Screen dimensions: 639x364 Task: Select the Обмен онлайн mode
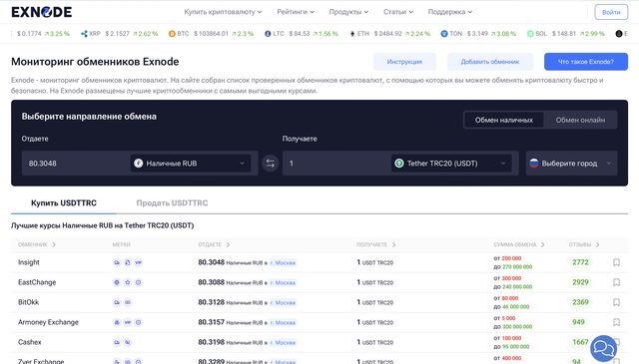pyautogui.click(x=580, y=120)
